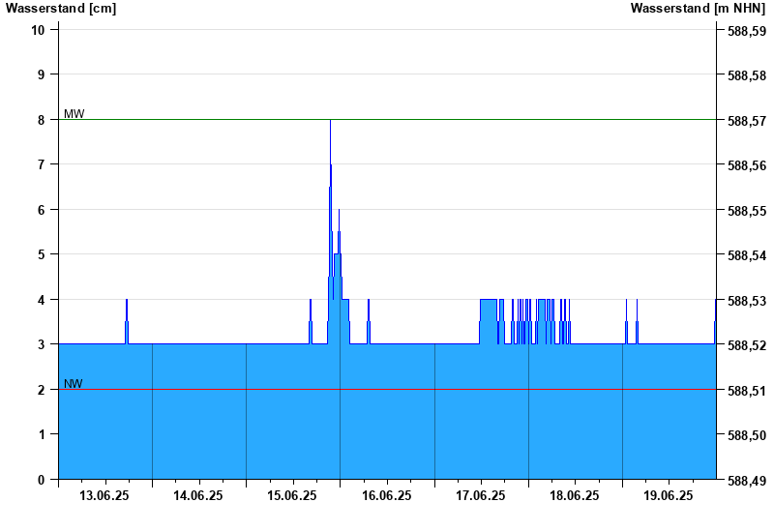This screenshot has height=532, width=774.
Task: Click the 588,49 value on right axis
Action: (x=746, y=481)
